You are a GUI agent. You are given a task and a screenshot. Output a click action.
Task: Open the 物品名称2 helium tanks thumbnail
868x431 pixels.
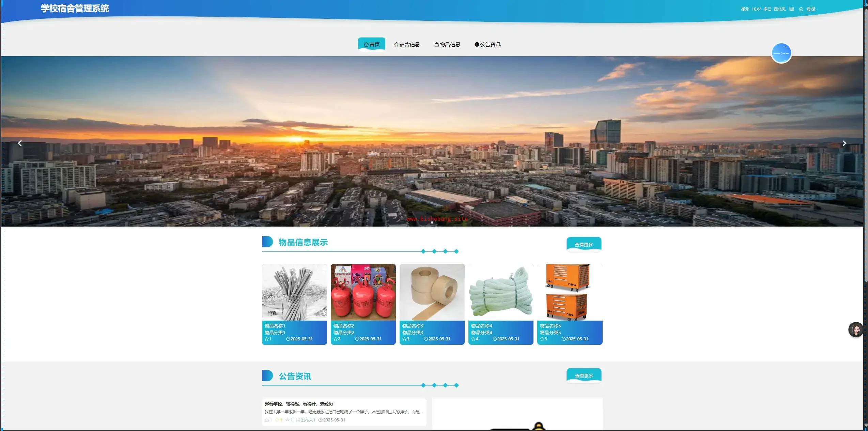click(363, 292)
